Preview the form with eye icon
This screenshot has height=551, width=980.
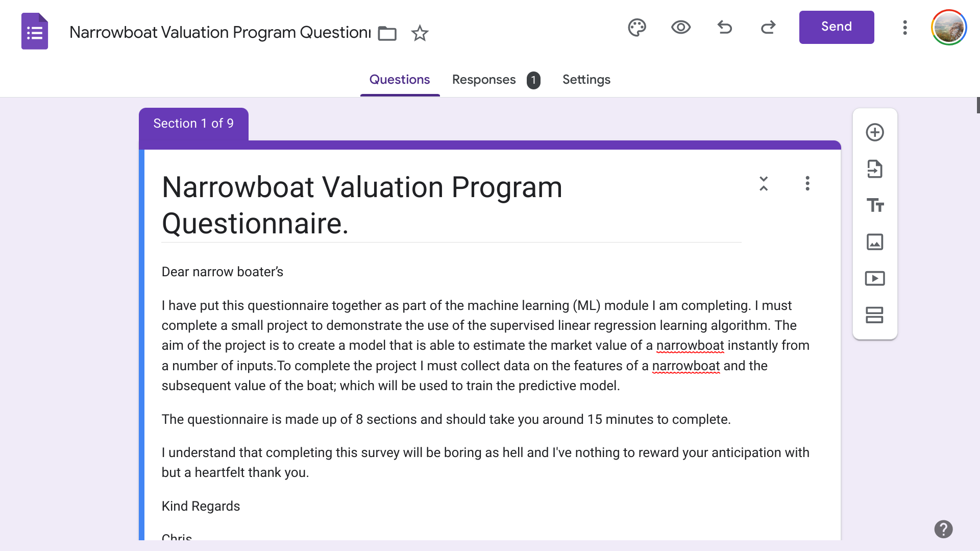(681, 27)
